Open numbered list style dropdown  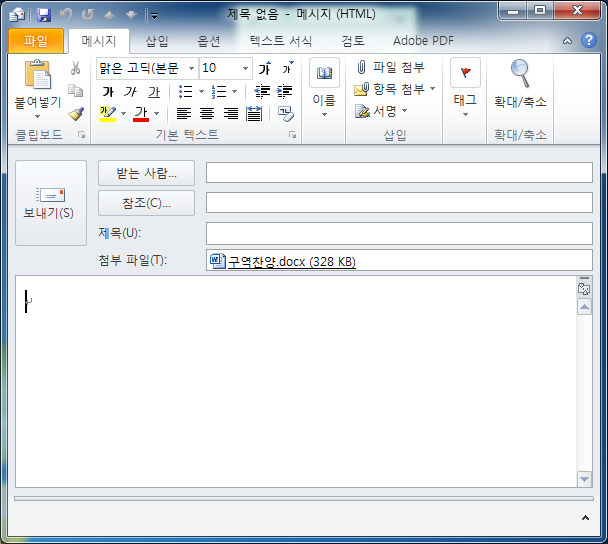[x=235, y=92]
